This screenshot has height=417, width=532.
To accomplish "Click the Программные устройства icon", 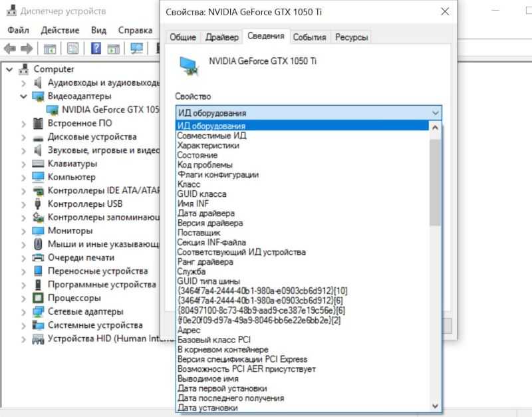I will tap(38, 285).
